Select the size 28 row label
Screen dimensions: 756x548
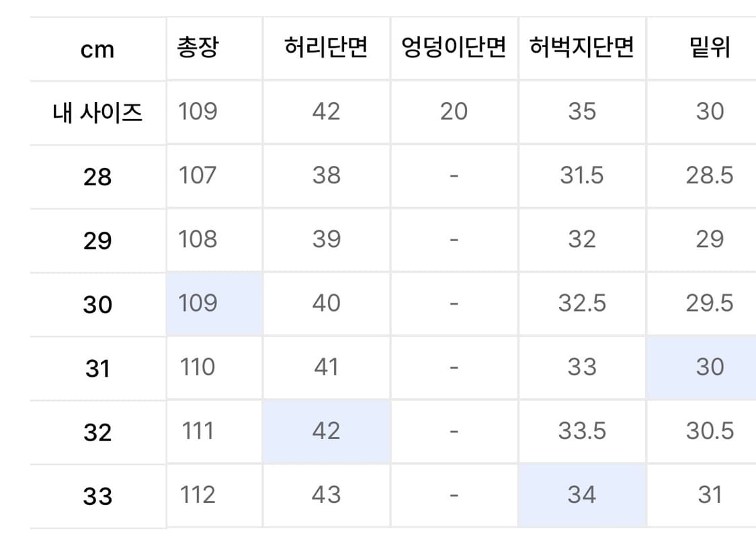(x=97, y=177)
